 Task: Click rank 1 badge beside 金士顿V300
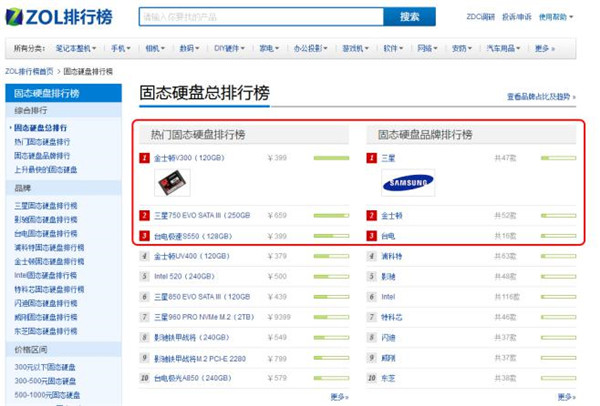[144, 158]
